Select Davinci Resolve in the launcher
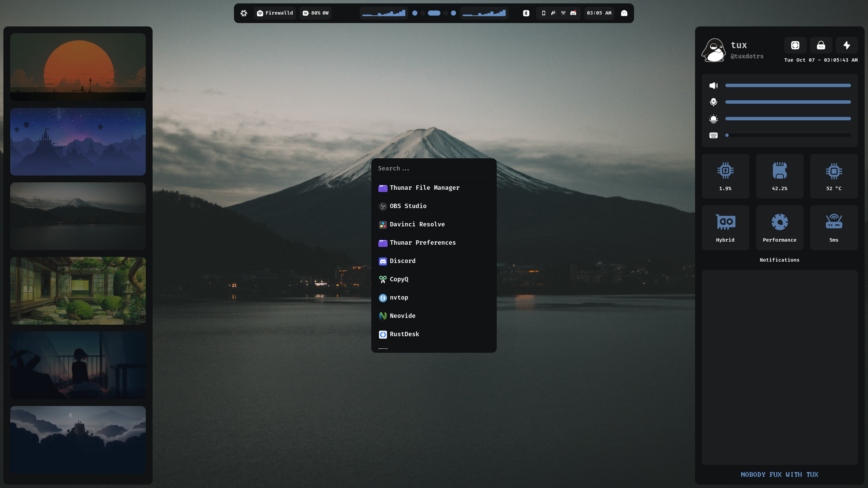 (x=417, y=224)
